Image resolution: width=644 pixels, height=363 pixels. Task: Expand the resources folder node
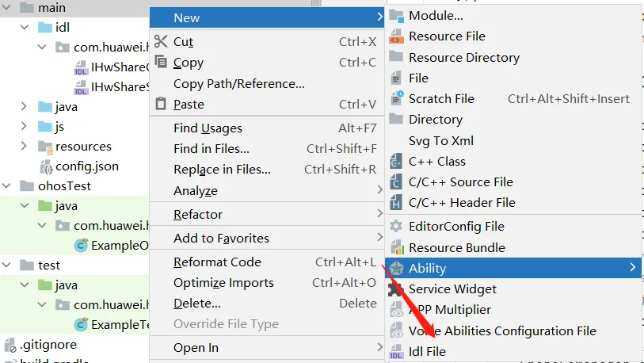[x=24, y=147]
